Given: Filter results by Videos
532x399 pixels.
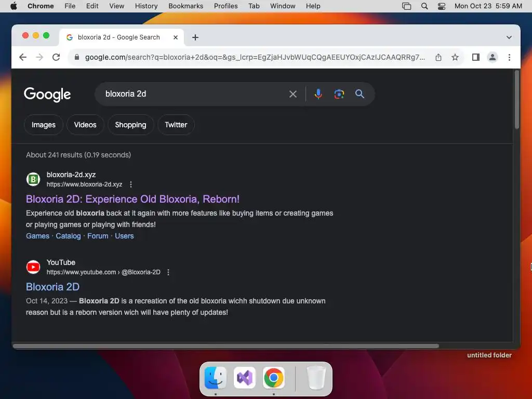Looking at the screenshot, I should coord(85,125).
